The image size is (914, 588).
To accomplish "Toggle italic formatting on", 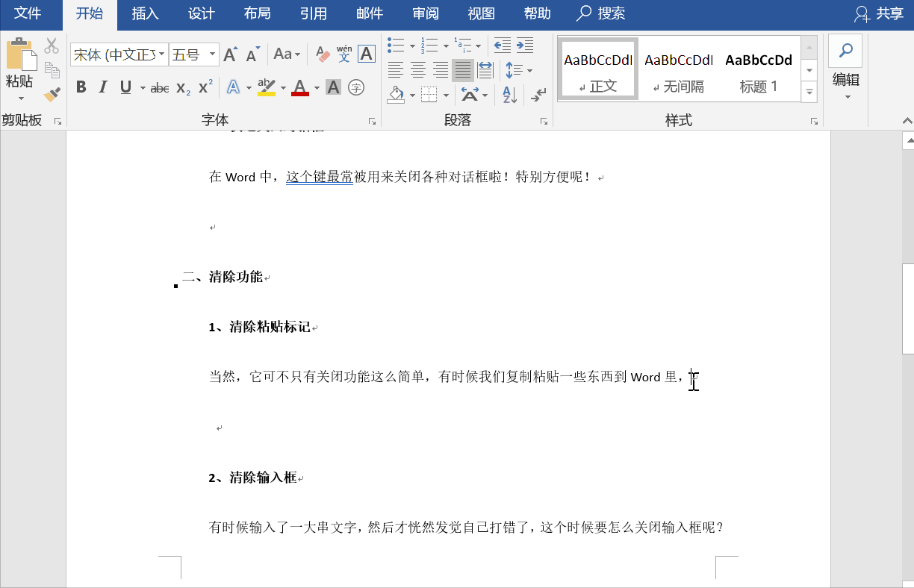I will point(102,87).
